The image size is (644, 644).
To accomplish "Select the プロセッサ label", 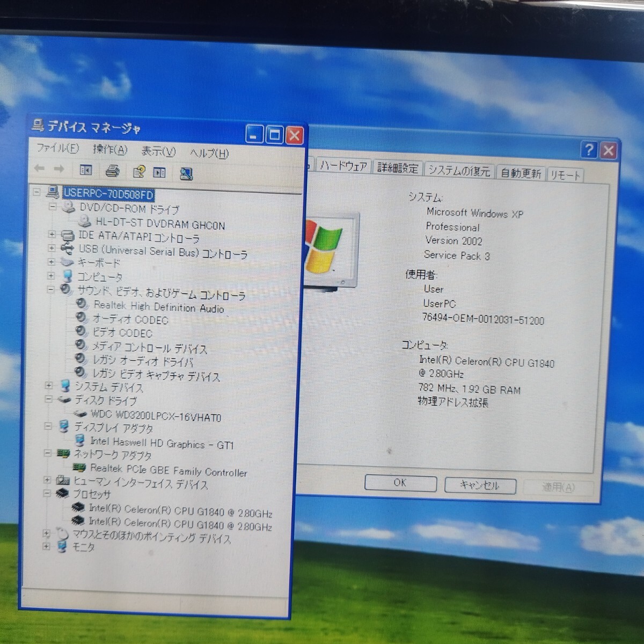I will (x=92, y=494).
